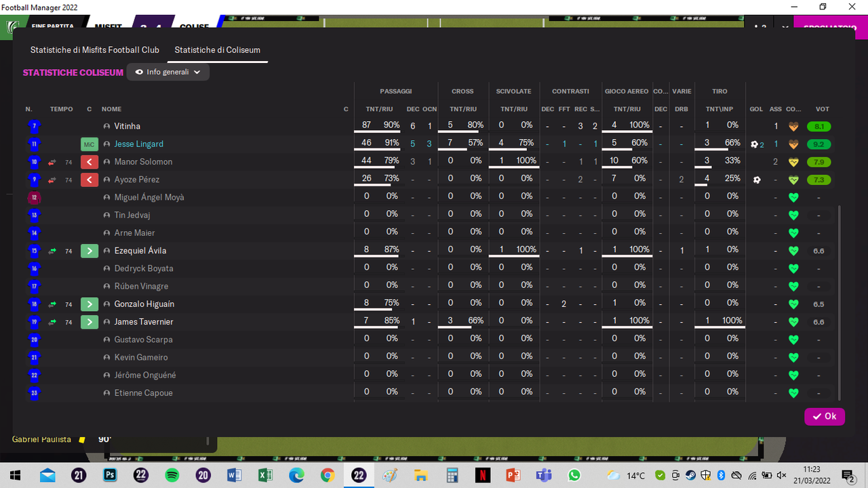The image size is (868, 488).
Task: Click Vitinha's number 7 shirt icon
Action: pos(35,126)
